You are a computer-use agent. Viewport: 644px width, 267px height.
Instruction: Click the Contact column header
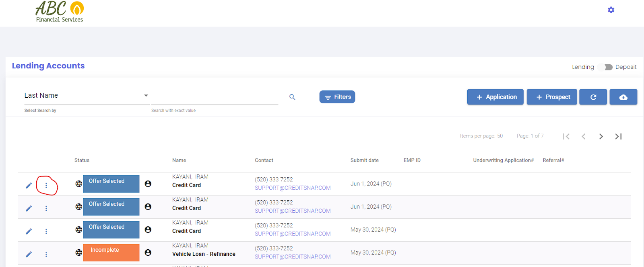pos(264,160)
